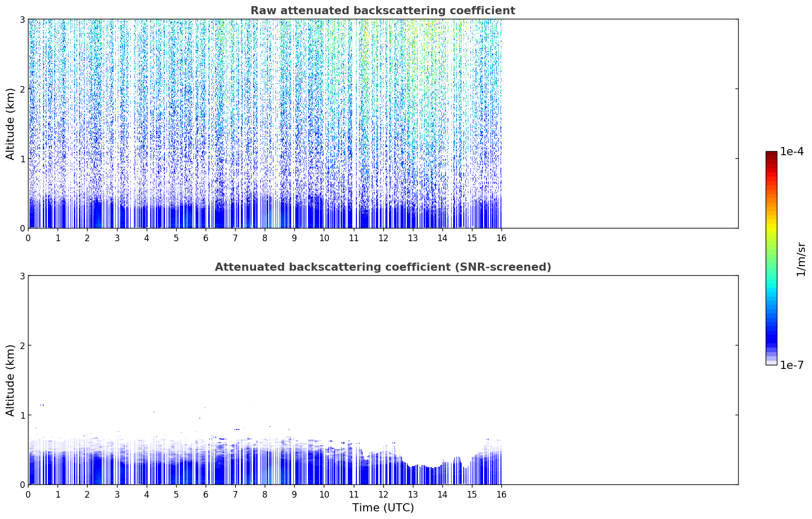This screenshot has height=519, width=812.
Task: Click hour tick 0 on bottom plot
Action: 28,495
